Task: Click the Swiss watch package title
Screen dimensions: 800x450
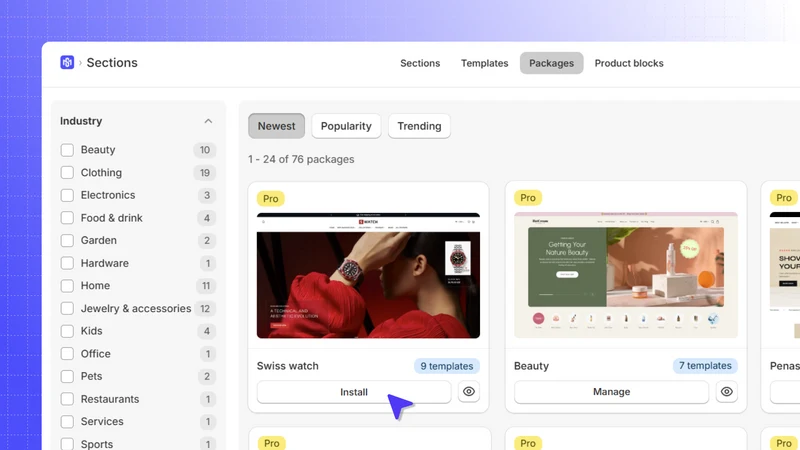Action: click(288, 366)
